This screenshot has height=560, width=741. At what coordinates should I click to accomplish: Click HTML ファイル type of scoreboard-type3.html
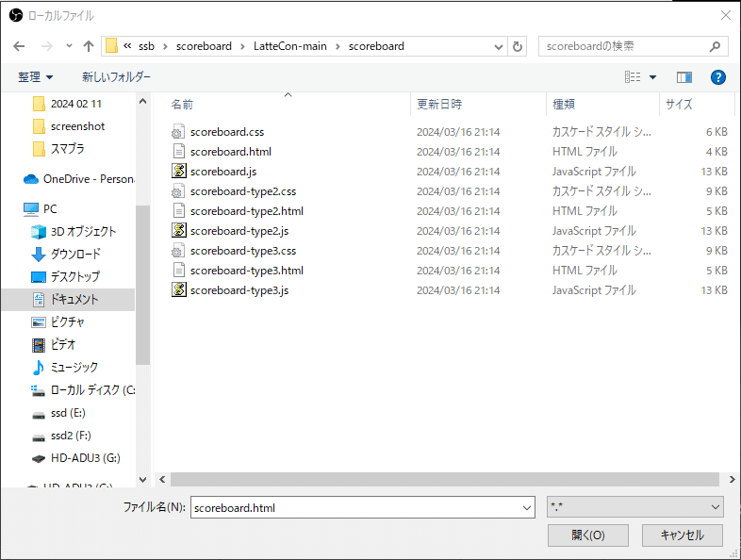point(585,271)
